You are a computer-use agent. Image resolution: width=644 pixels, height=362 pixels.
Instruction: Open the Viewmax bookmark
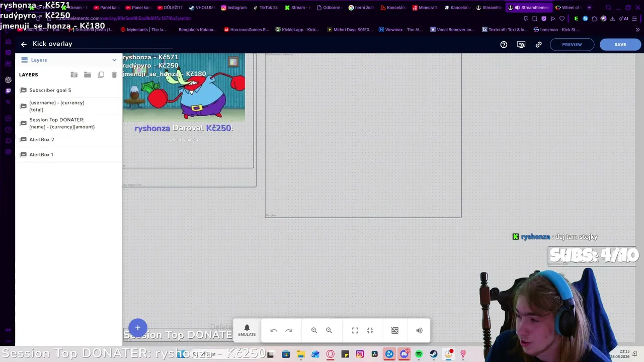400,30
